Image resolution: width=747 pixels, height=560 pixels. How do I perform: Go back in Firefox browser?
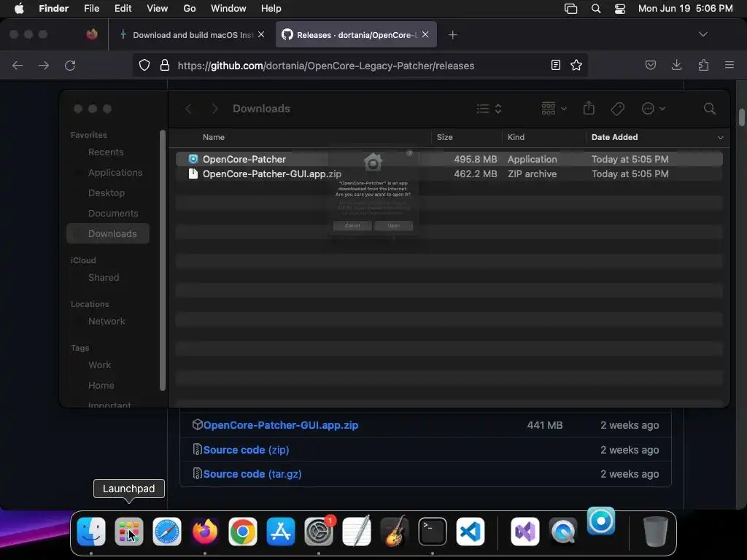pos(18,65)
